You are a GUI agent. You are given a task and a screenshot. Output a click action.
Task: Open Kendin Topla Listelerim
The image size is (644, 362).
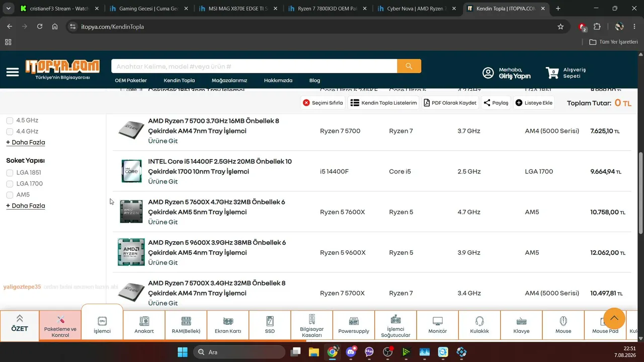pyautogui.click(x=384, y=103)
